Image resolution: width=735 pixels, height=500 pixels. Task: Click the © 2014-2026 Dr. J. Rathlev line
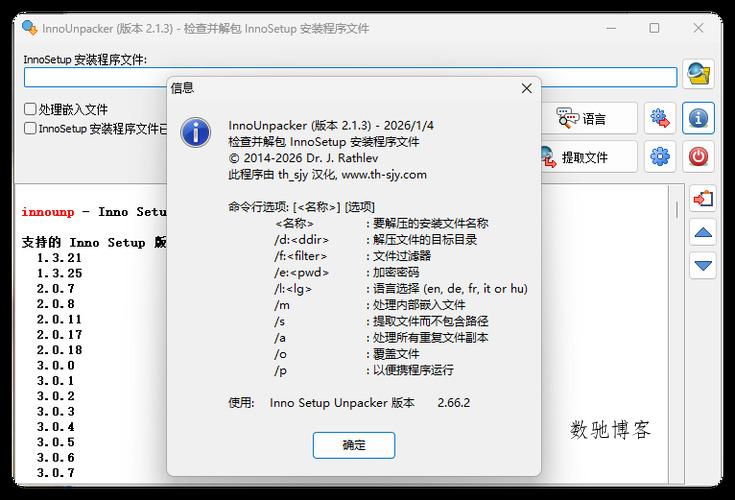303,158
